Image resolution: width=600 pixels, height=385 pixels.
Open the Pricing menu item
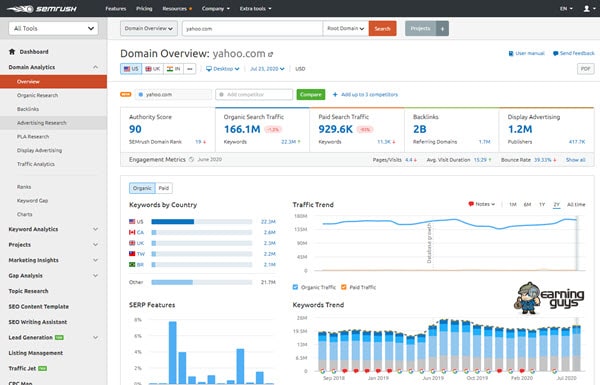click(144, 8)
